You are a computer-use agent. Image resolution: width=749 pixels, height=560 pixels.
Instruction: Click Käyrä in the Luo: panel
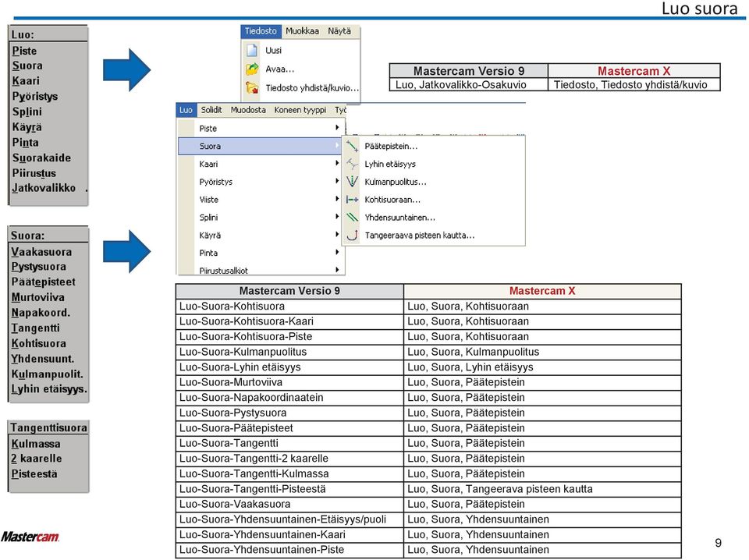(27, 127)
